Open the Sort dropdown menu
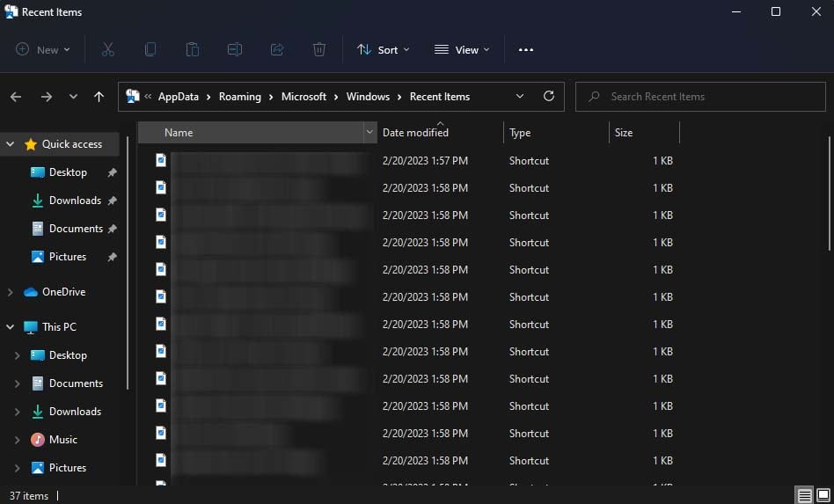Viewport: 834px width, 504px height. (x=384, y=50)
